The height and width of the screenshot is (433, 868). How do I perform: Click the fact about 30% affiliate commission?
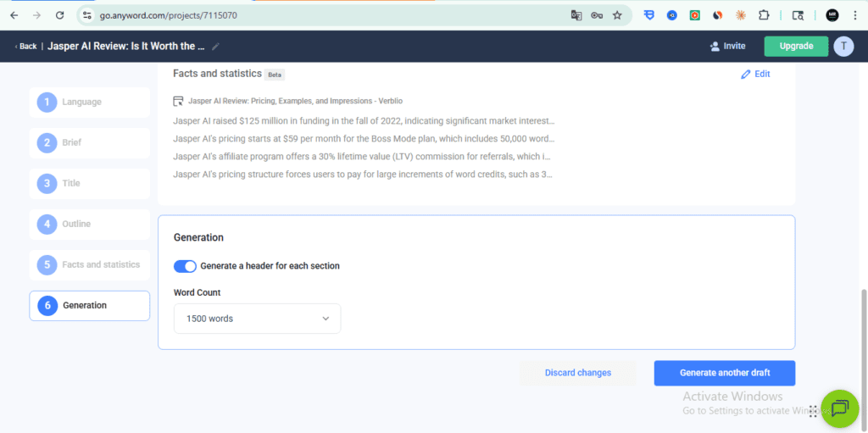coord(364,156)
